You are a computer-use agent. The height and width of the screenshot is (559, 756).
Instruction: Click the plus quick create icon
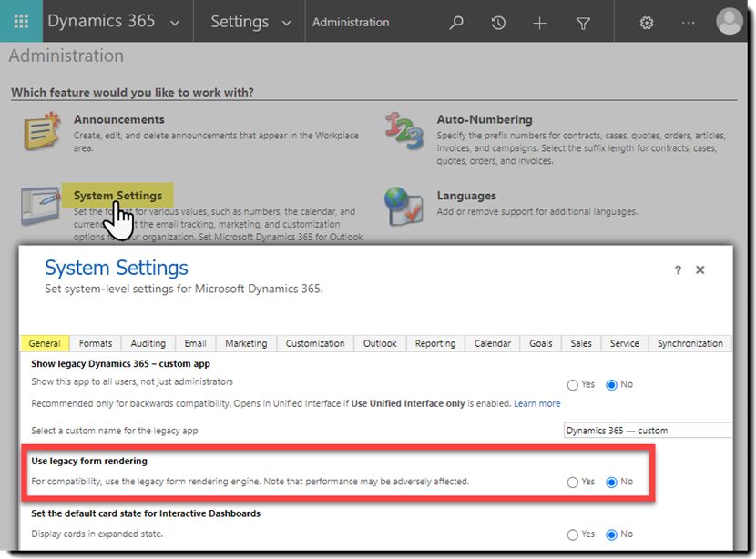tap(539, 23)
